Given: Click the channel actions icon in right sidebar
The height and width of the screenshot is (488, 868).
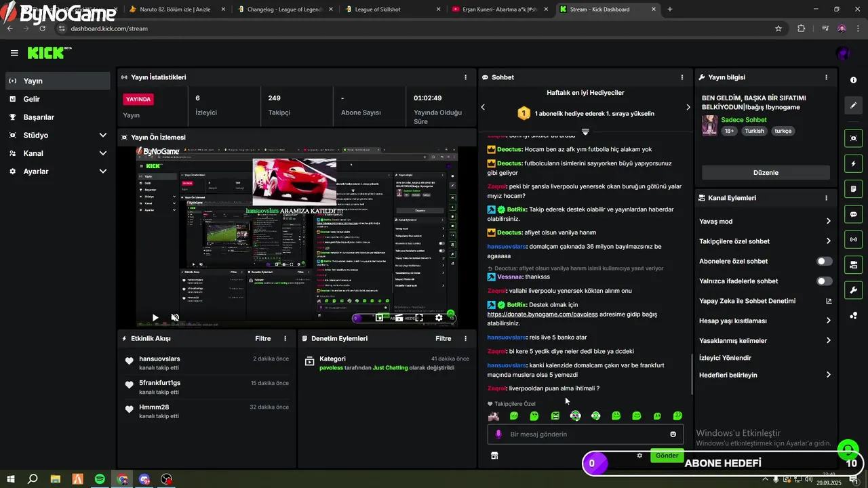Looking at the screenshot, I should coord(853,264).
